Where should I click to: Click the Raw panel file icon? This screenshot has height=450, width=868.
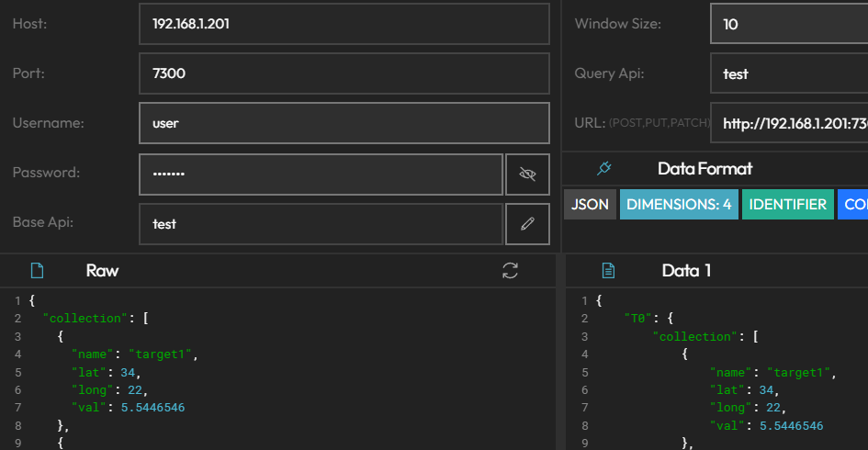click(x=37, y=270)
